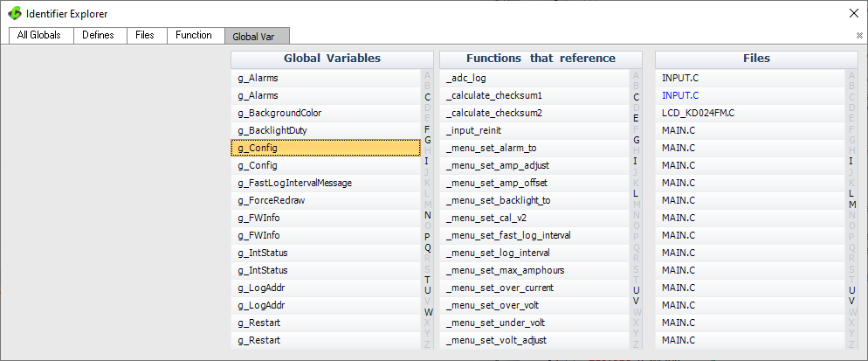868x361 pixels.
Task: Select the Files tab
Action: coord(145,36)
